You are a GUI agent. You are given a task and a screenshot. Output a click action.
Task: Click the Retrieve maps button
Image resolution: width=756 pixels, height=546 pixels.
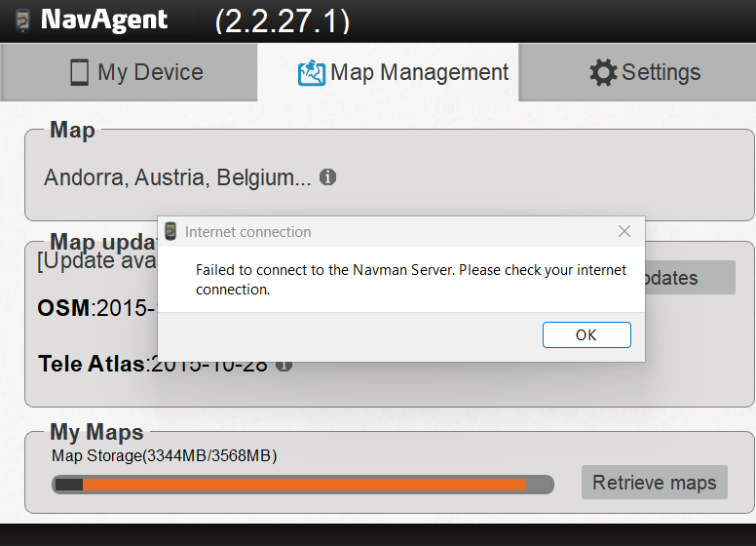pos(655,483)
